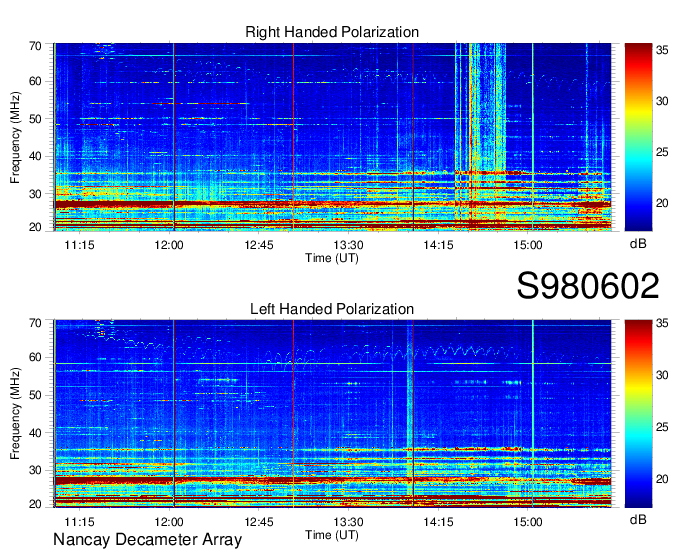Click the 11:15 time tick of the Right Handed plot

click(x=79, y=245)
